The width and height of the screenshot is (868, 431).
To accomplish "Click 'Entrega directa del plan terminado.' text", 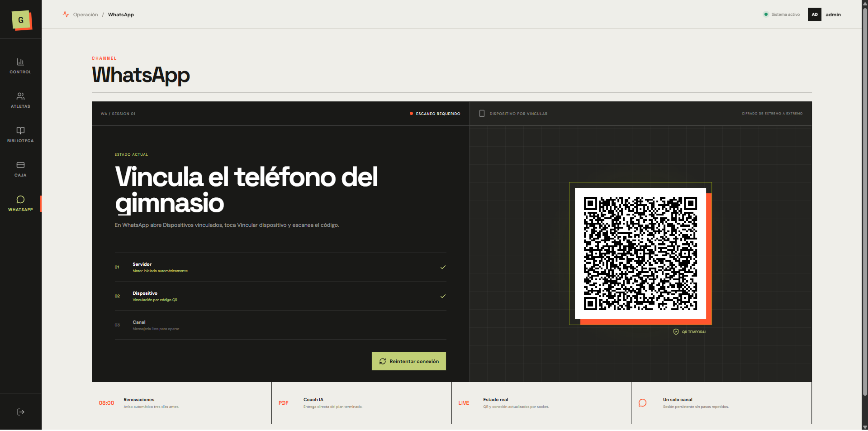I will [333, 407].
